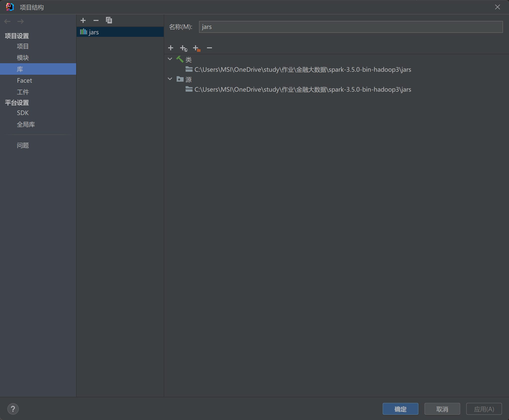509x420 pixels.
Task: Click the 名称(M): label
Action: point(181,27)
